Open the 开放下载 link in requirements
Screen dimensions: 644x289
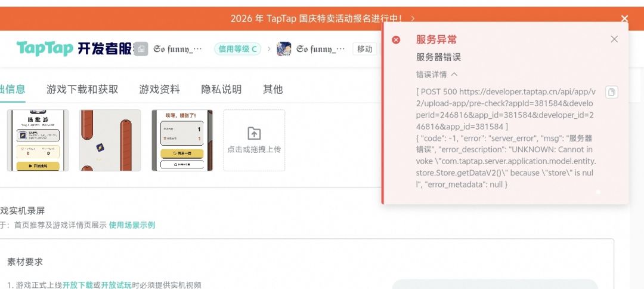click(x=78, y=285)
